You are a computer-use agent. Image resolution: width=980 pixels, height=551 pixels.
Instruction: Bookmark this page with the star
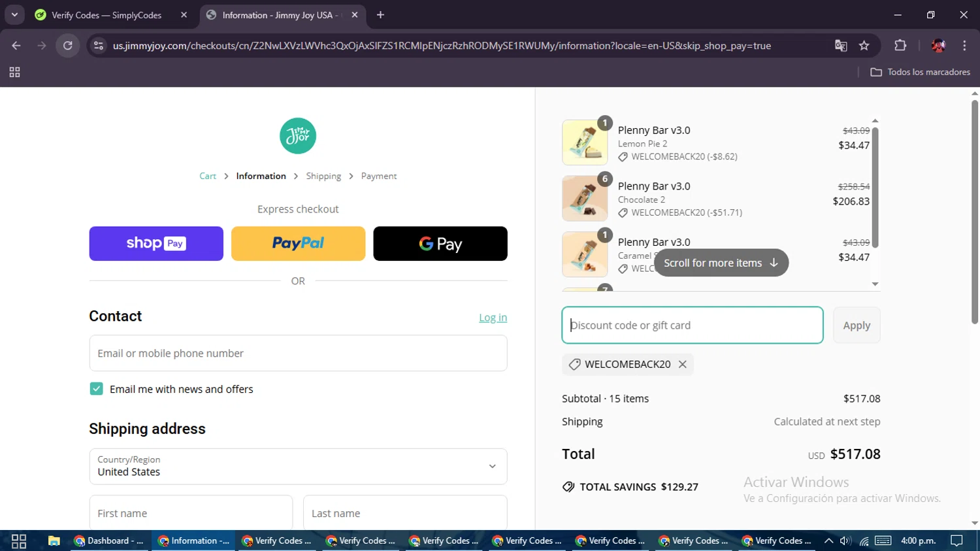(864, 46)
